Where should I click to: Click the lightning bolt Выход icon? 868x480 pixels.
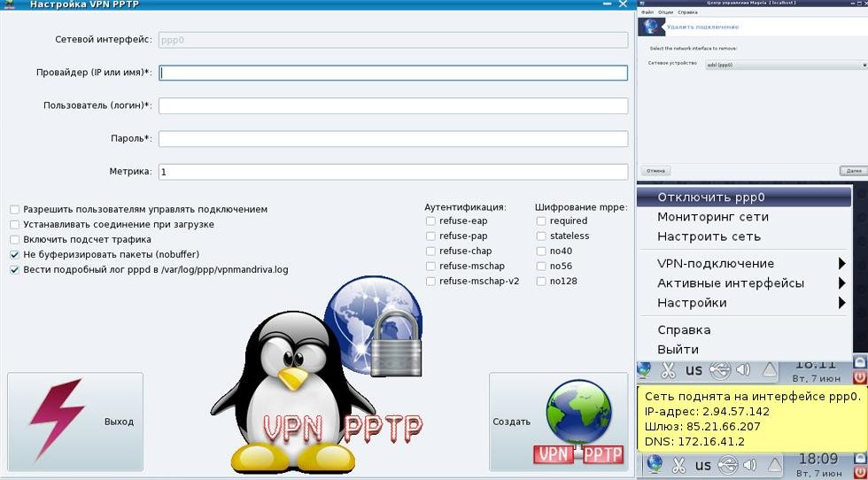coord(57,419)
